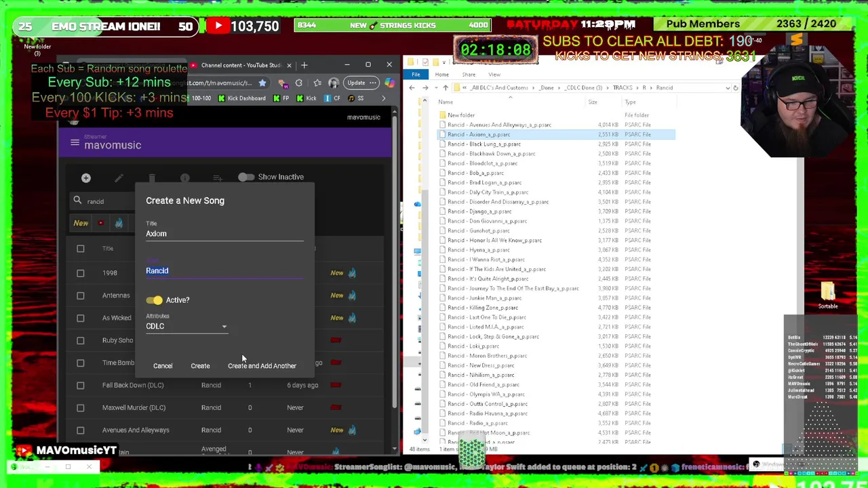Click the pencil edit song icon
Screen dimensions: 868x488
pyautogui.click(x=119, y=178)
